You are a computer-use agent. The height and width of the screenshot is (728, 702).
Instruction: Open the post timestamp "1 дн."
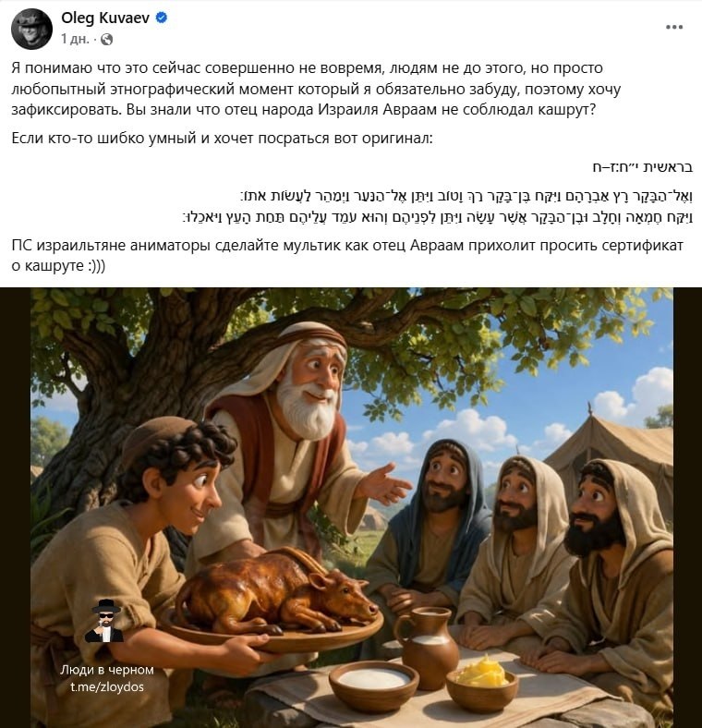pyautogui.click(x=74, y=40)
